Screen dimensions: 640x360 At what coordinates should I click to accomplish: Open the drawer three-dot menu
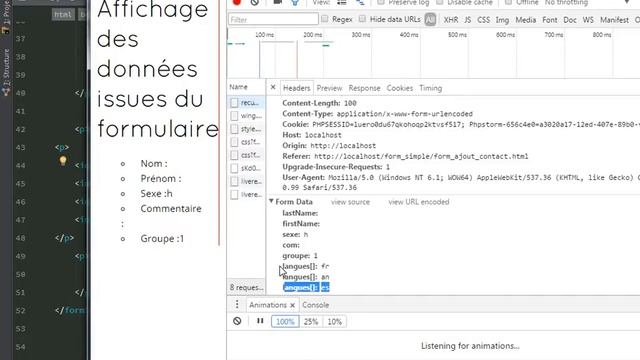click(x=237, y=304)
